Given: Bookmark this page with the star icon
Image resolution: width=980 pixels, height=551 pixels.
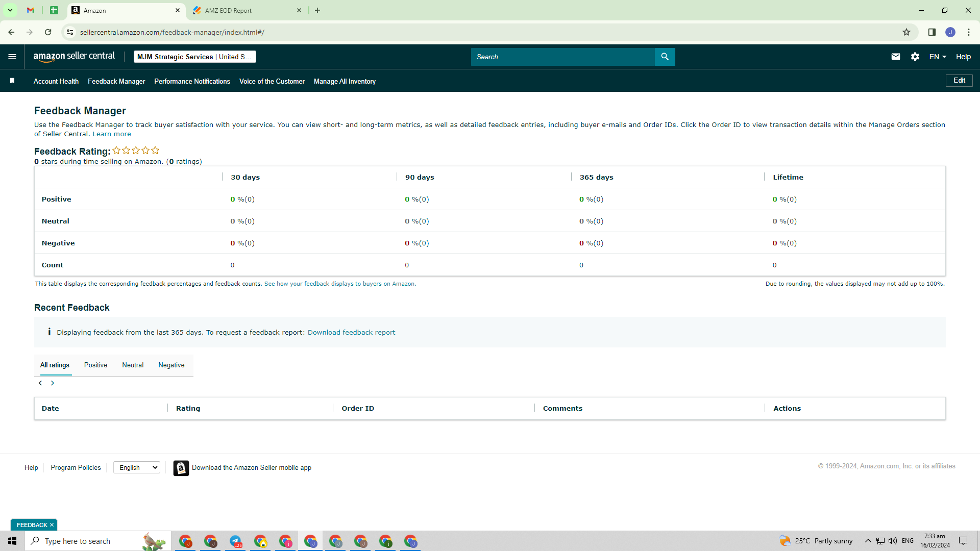Looking at the screenshot, I should tap(906, 32).
